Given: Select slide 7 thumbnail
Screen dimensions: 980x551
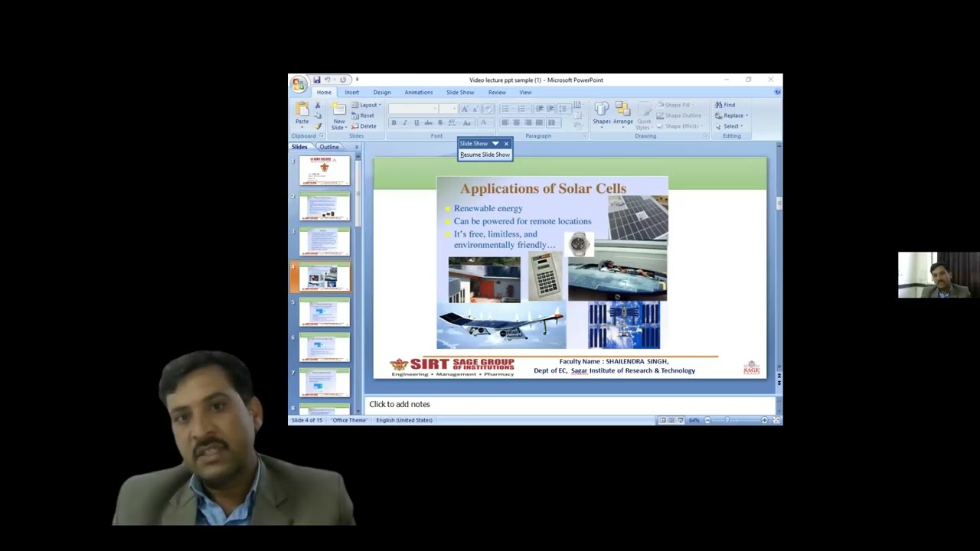Looking at the screenshot, I should [324, 382].
